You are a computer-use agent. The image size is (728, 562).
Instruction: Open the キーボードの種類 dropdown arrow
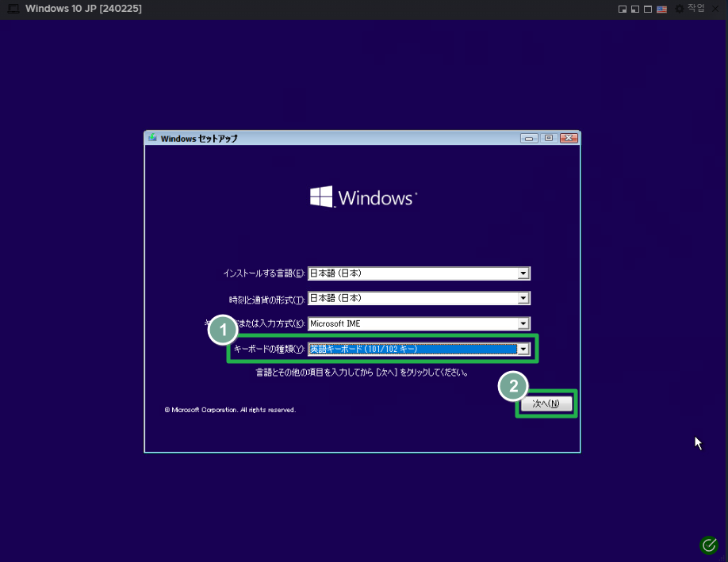coord(523,349)
